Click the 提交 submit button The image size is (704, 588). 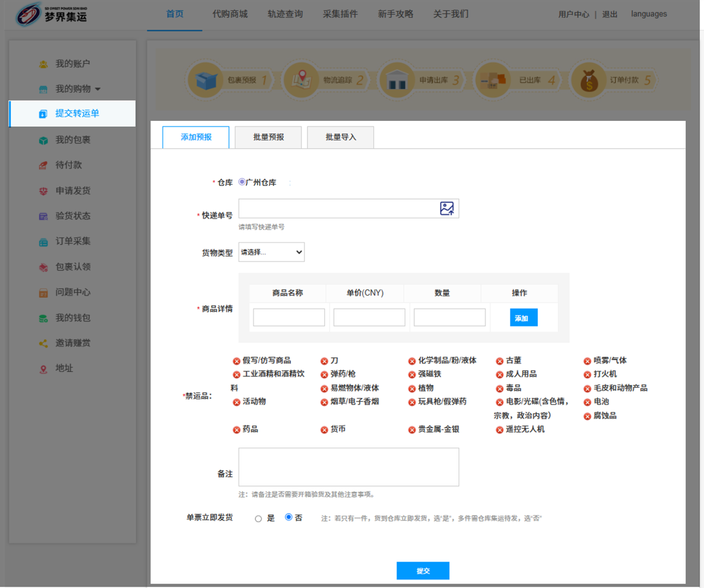pos(423,571)
